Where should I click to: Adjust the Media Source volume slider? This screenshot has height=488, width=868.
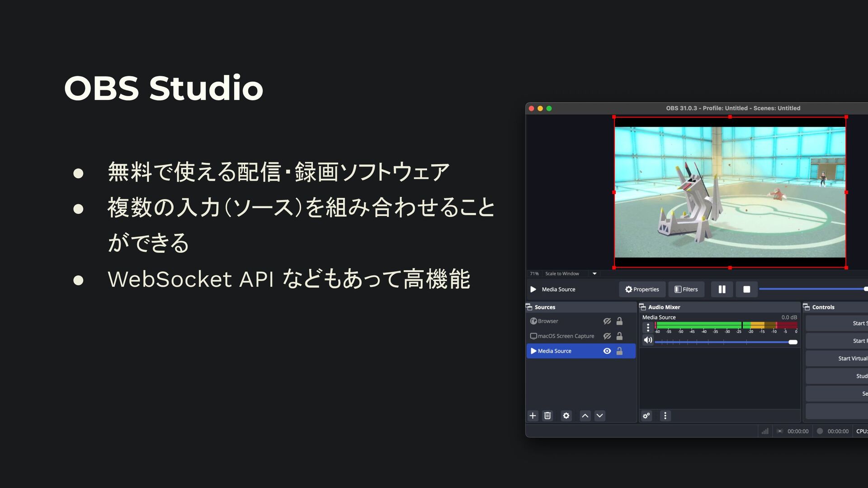click(793, 342)
